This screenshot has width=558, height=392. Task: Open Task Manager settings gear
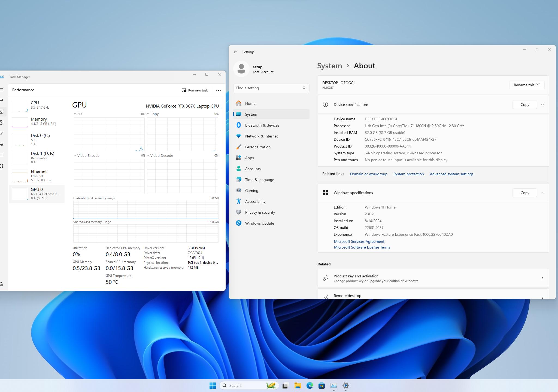2,284
